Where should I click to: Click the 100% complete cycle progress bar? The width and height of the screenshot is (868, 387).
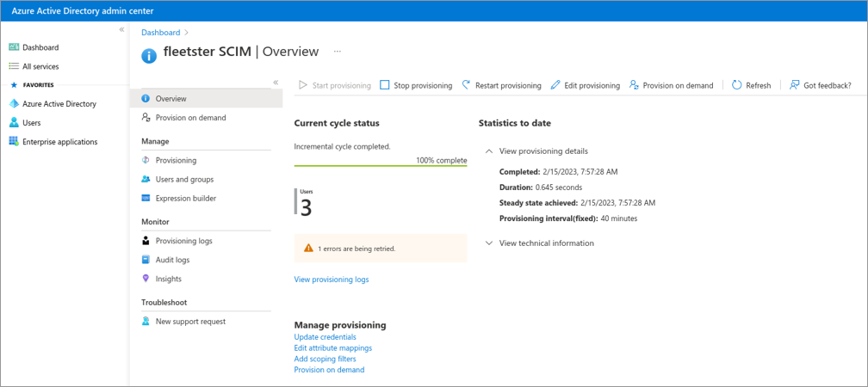(x=381, y=165)
